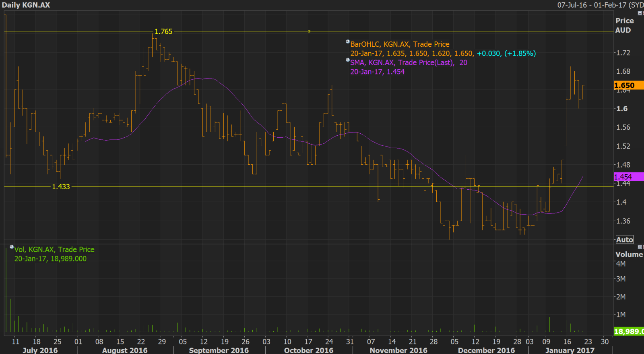Click the Vol legend marker icon
The image size is (644, 354).
coord(12,247)
